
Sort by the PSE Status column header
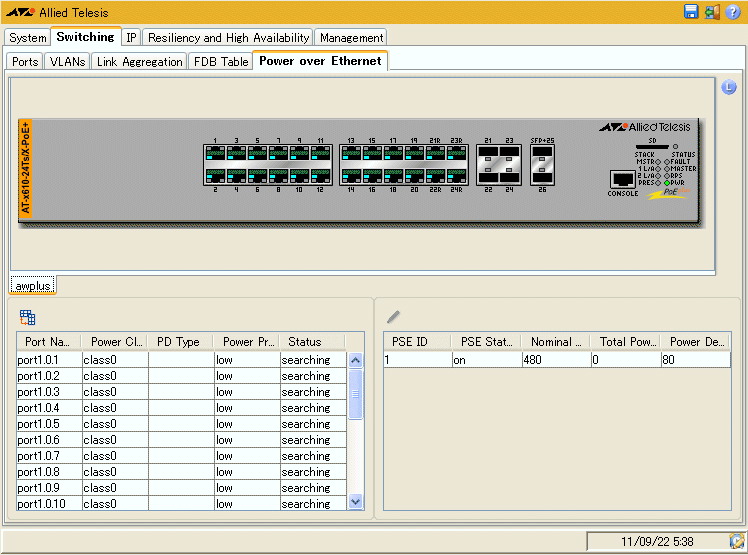click(486, 342)
